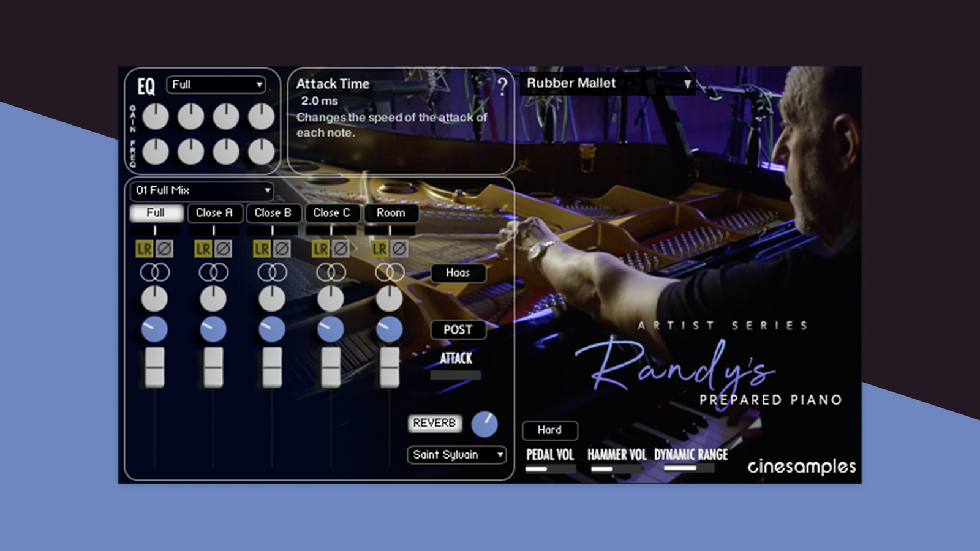Click stereo width rings on Close A channel
Image resolution: width=980 pixels, height=551 pixels.
[213, 272]
